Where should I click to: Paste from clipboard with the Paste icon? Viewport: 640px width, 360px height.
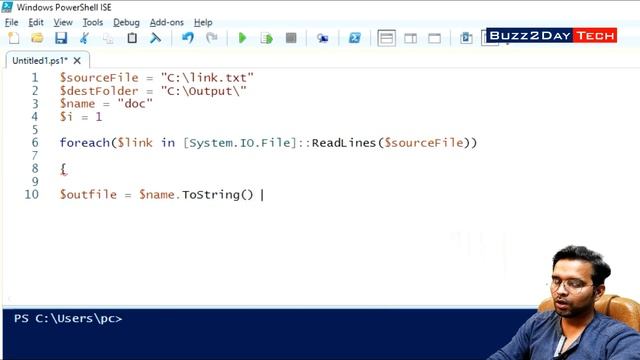(x=132, y=38)
